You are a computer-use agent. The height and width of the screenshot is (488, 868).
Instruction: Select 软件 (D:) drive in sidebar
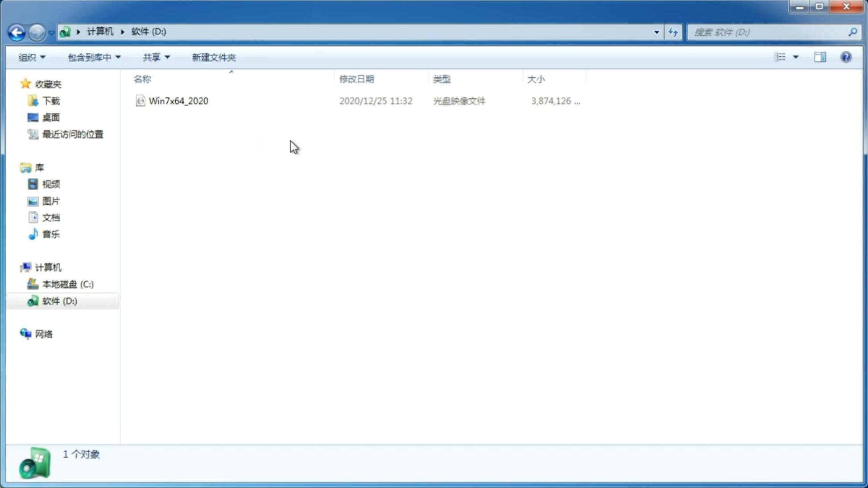[x=60, y=300]
